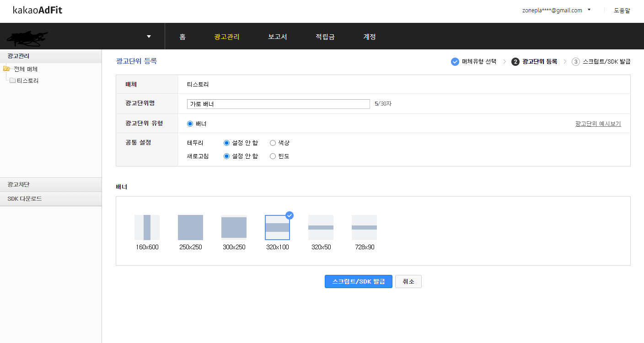Open the 광고단위 예시보기 link

[598, 123]
